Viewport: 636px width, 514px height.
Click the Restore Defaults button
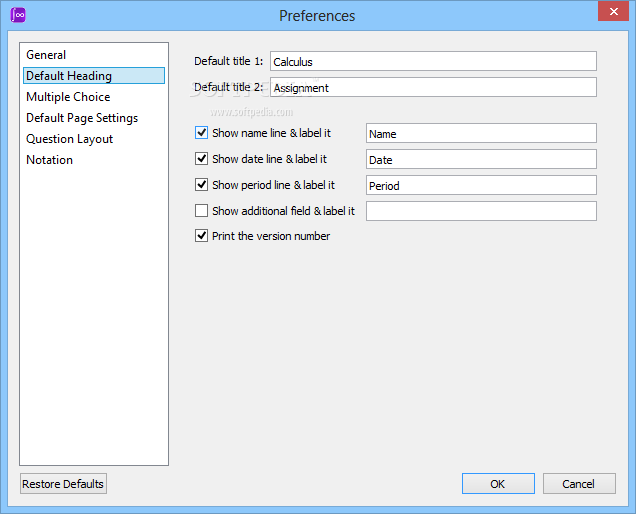tap(63, 484)
